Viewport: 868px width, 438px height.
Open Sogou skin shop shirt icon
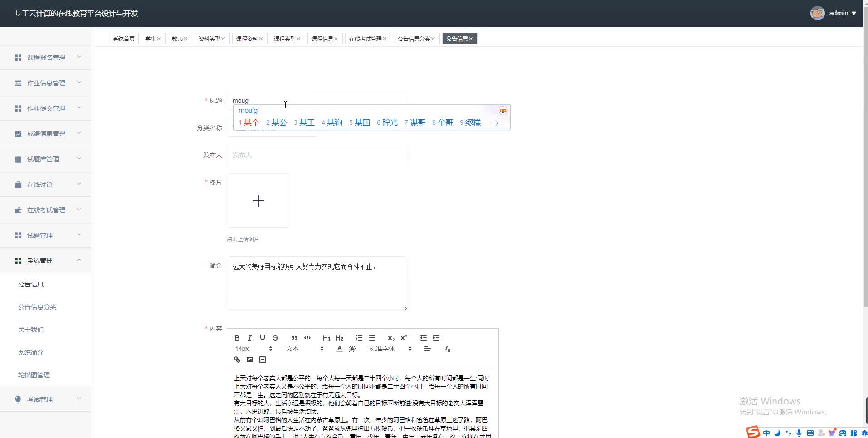click(x=832, y=433)
